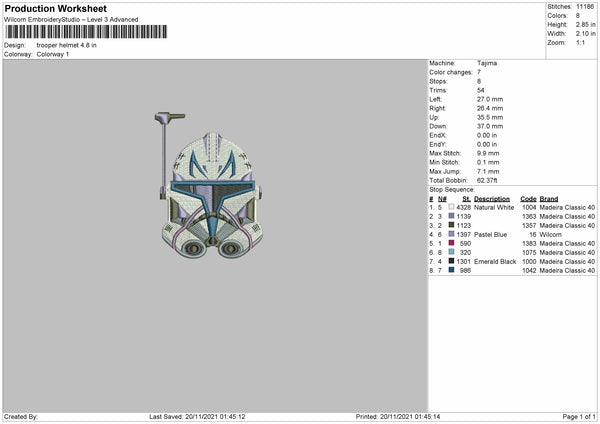Click the design name 'trooper helmet 4.8 in'
This screenshot has width=600, height=424.
[67, 45]
